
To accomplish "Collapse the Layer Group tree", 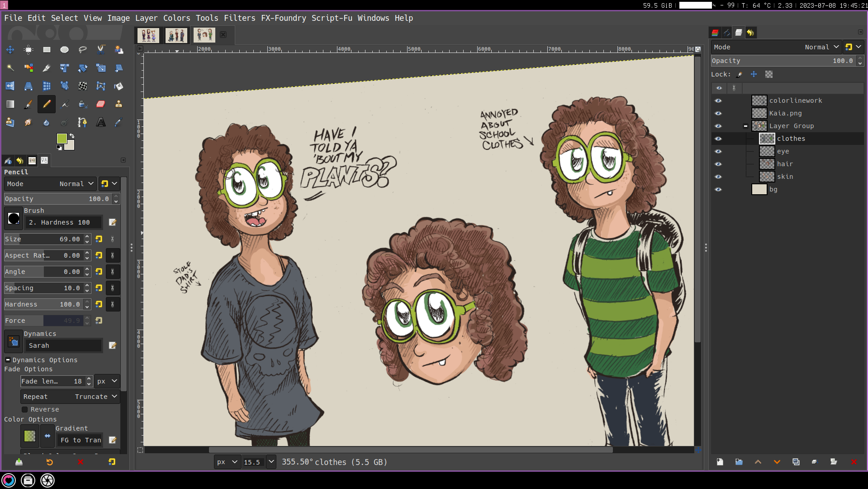I will coord(745,126).
